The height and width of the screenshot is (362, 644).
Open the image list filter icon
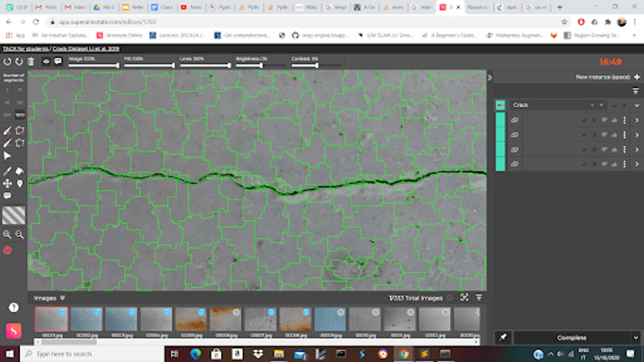click(479, 298)
